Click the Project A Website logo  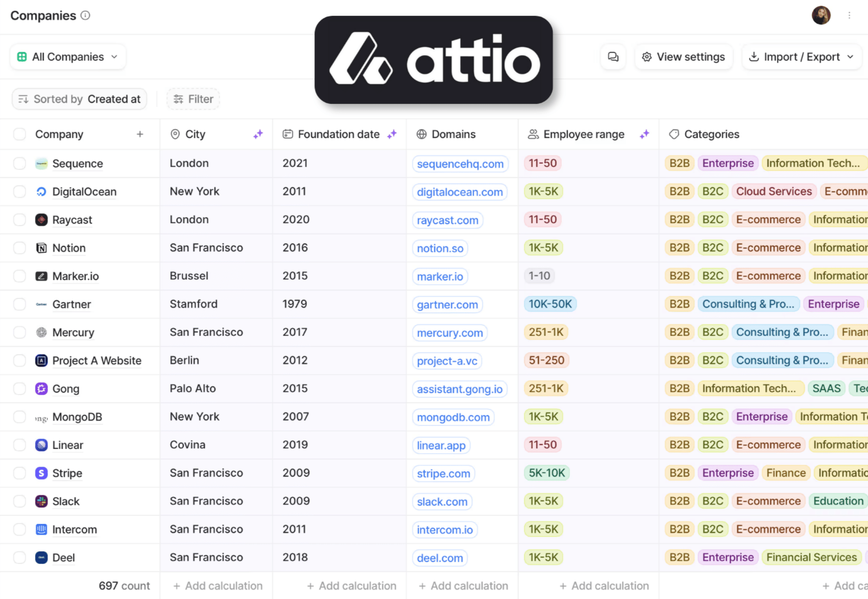coord(41,360)
